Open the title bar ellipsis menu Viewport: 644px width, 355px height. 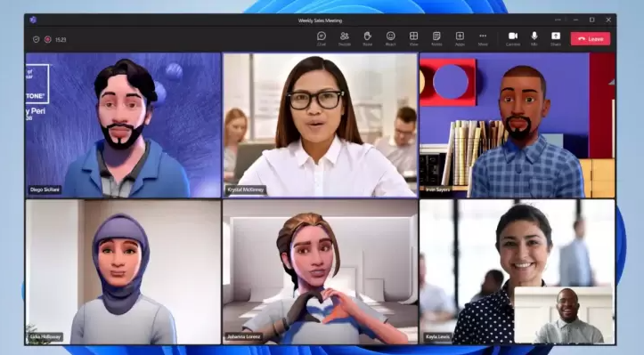(558, 20)
